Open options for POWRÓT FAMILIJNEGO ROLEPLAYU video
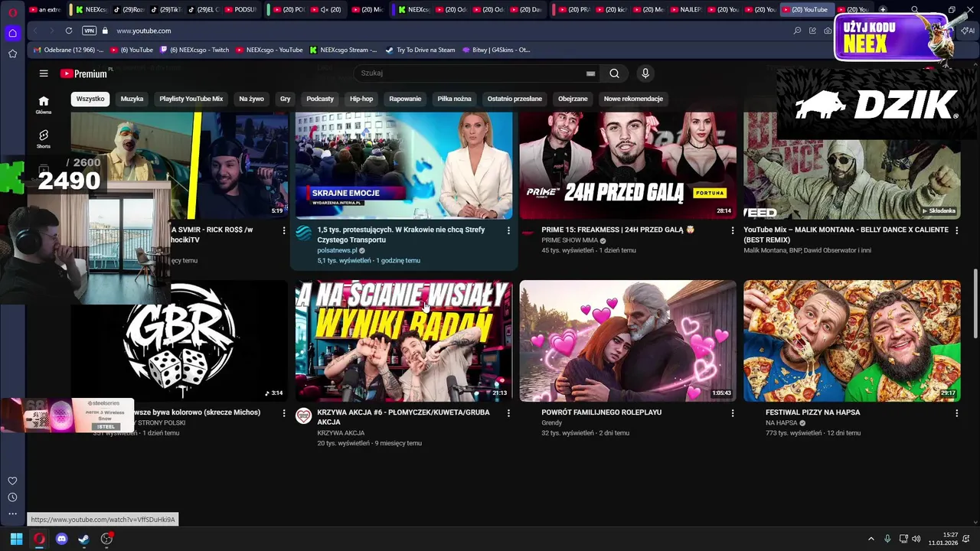Image resolution: width=980 pixels, height=551 pixels. (733, 413)
